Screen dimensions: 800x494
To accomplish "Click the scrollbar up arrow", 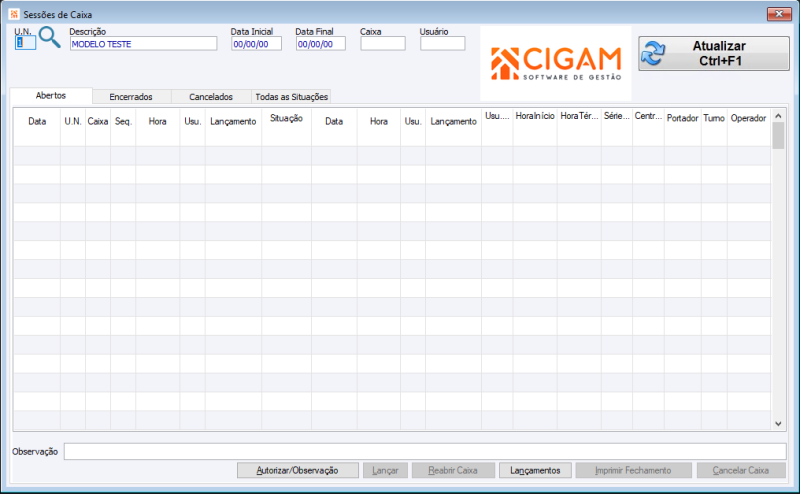I will [778, 116].
